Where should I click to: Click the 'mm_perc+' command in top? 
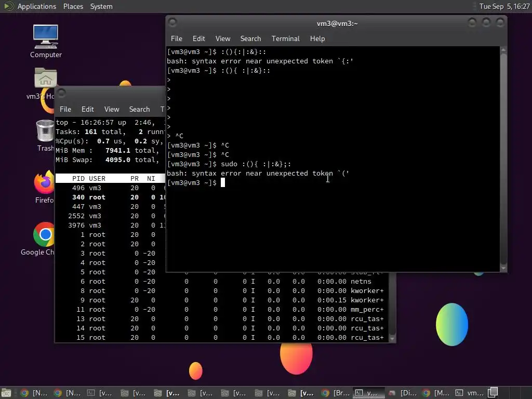point(367,310)
